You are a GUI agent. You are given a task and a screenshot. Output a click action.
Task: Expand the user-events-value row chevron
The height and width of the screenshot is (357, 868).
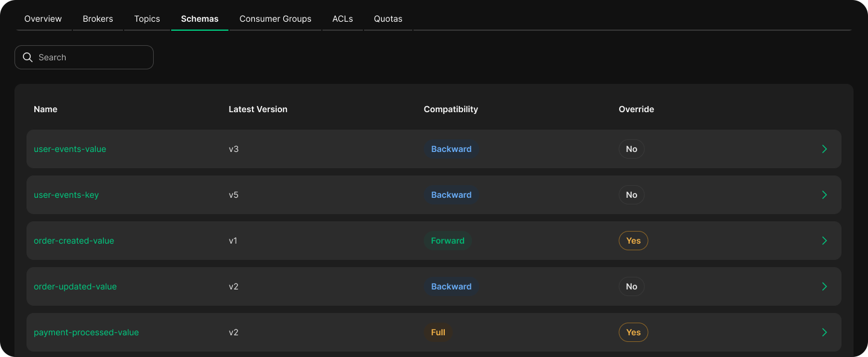point(825,149)
